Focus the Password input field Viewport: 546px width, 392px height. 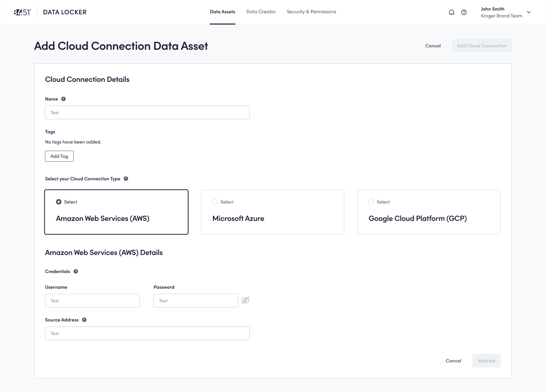(196, 301)
